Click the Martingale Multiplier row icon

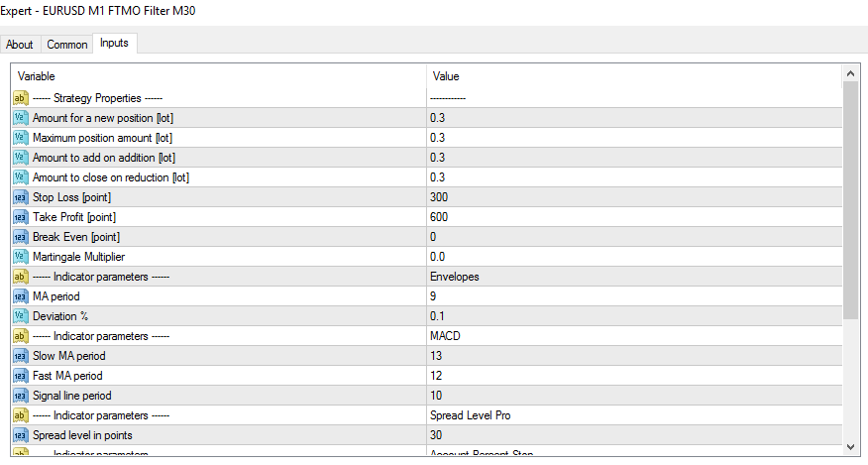20,257
